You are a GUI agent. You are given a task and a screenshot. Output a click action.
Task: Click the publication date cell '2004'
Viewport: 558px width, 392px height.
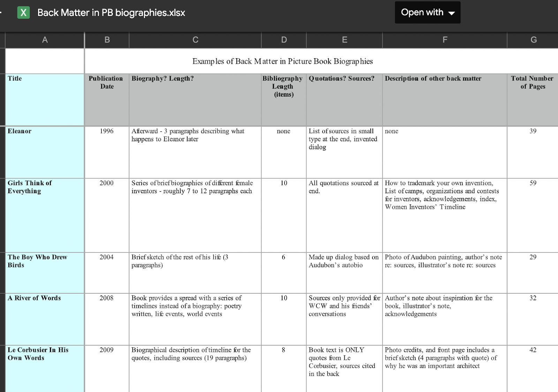click(107, 273)
